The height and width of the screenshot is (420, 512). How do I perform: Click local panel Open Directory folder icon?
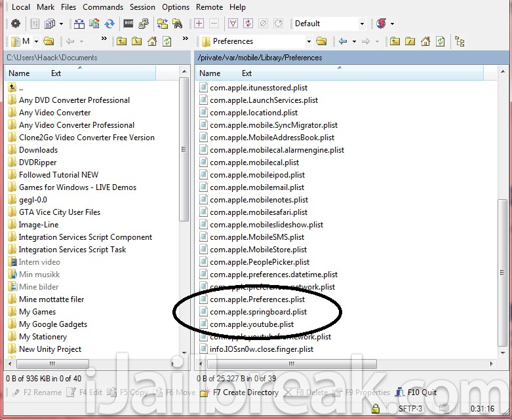[x=49, y=41]
